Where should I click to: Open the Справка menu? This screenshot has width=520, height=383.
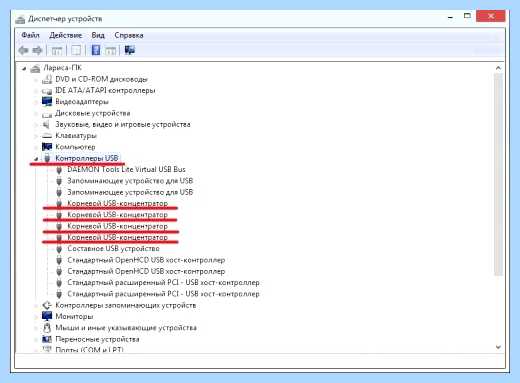coord(129,35)
